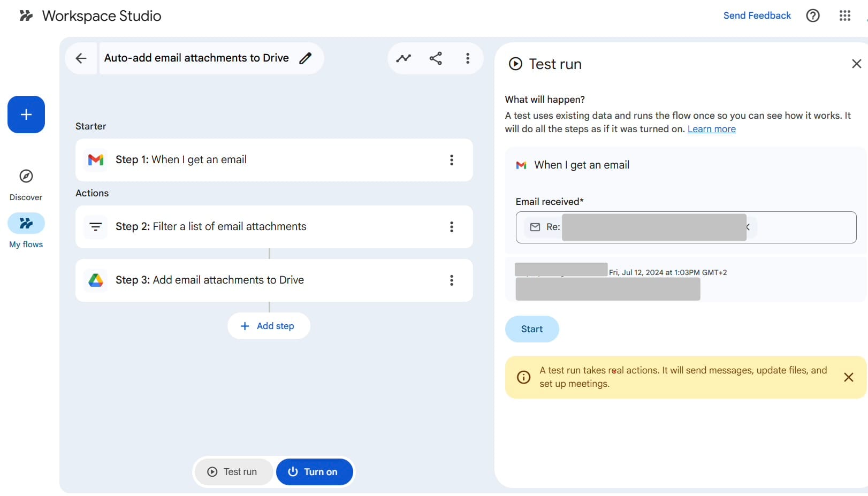The width and height of the screenshot is (868, 496).
Task: Click the plus icon on Add step
Action: 245,326
